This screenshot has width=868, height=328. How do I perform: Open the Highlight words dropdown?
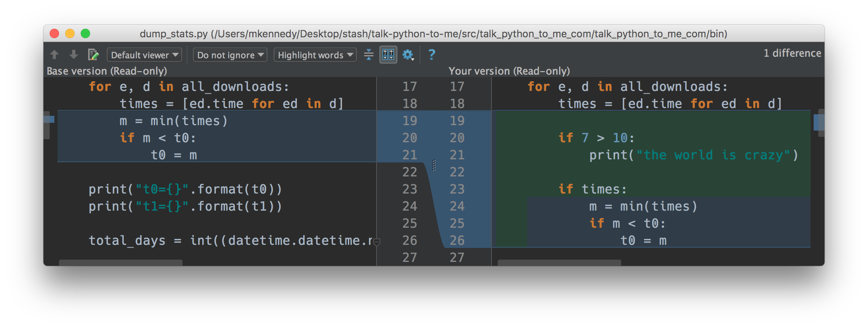315,55
